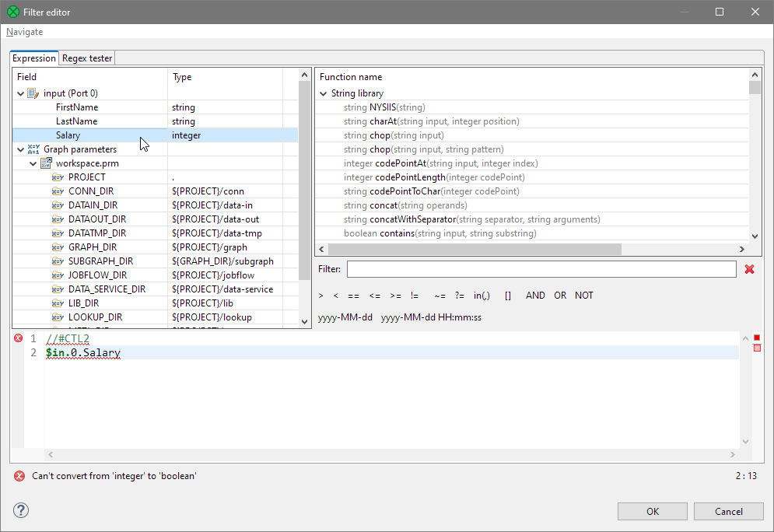Insert the AND operator
The width and height of the screenshot is (774, 532).
coord(535,296)
